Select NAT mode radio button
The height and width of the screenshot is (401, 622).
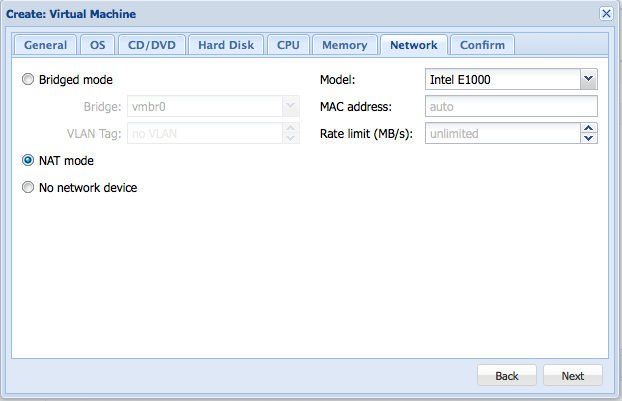(28, 160)
